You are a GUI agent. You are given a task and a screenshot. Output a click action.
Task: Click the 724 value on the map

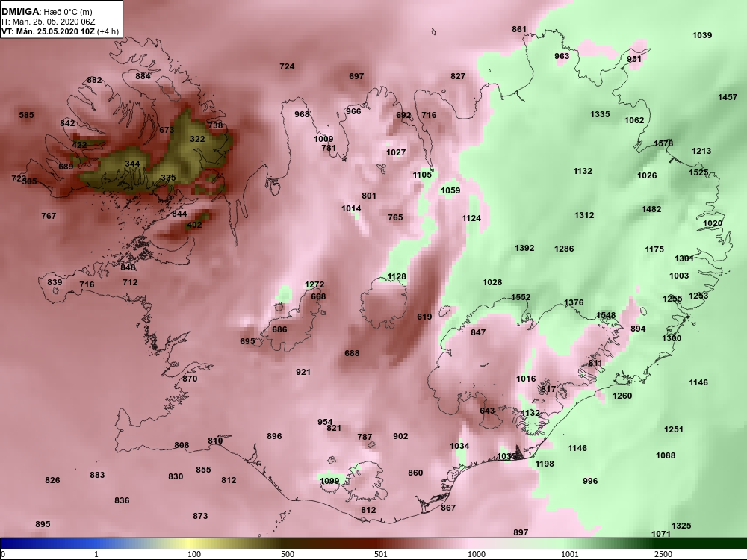tap(287, 66)
